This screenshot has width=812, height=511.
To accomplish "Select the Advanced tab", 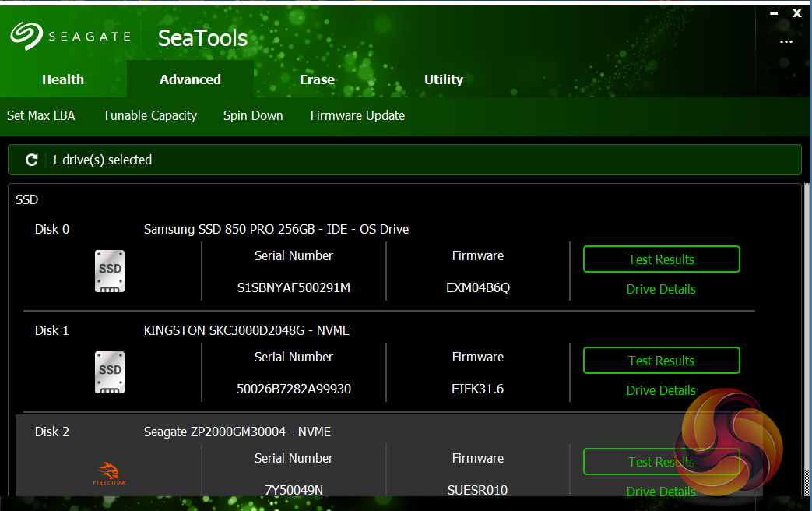I will (190, 79).
